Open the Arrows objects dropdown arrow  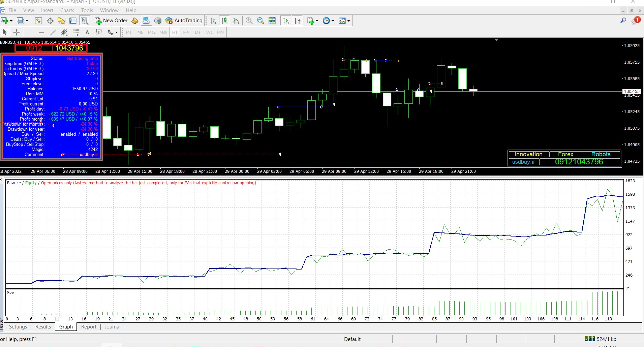(x=117, y=32)
